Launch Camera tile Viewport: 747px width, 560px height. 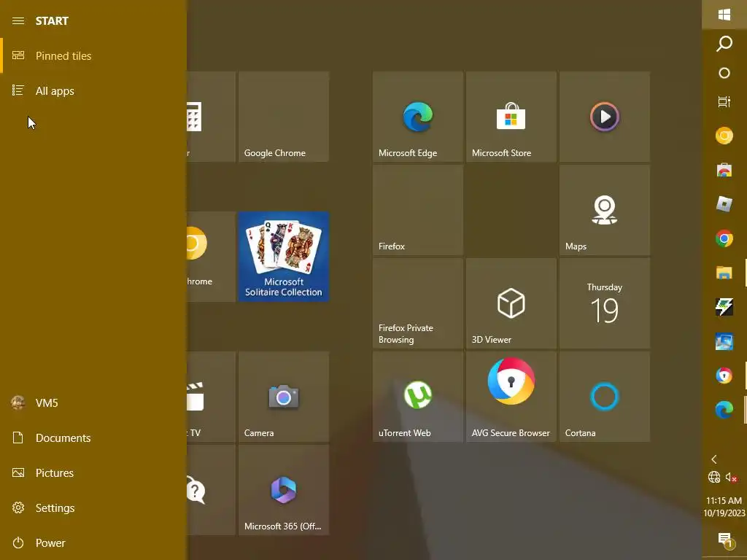pyautogui.click(x=284, y=397)
